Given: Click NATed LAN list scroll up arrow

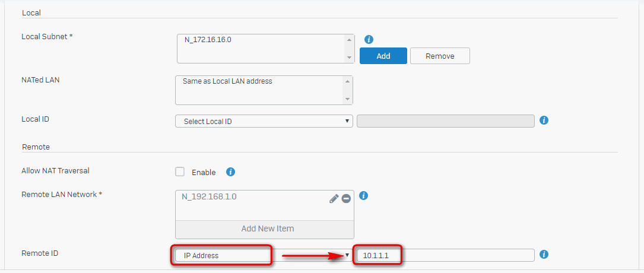Looking at the screenshot, I should click(x=347, y=81).
